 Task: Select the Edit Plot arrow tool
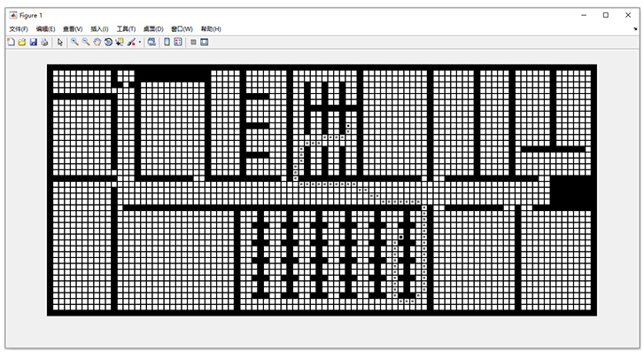click(60, 42)
